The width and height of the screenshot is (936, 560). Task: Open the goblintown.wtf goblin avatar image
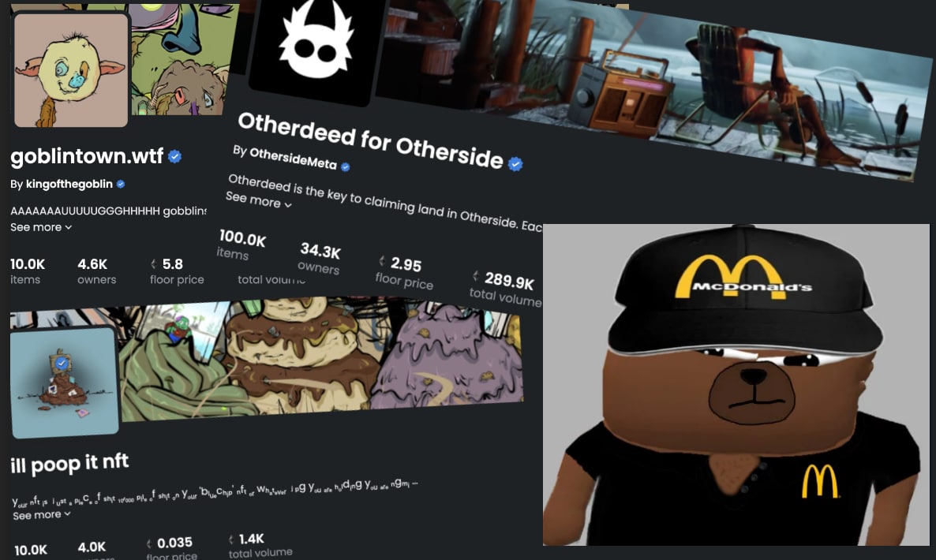(x=71, y=69)
